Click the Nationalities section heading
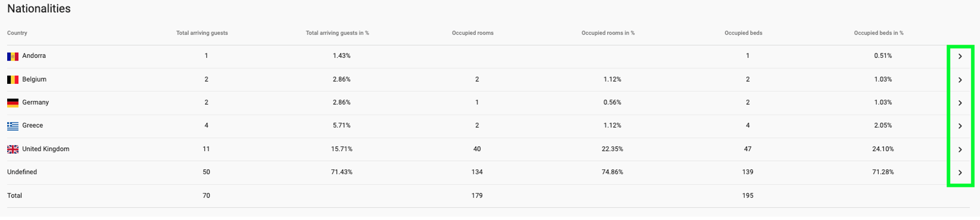Viewport: 980px width, 220px height. coord(39,9)
